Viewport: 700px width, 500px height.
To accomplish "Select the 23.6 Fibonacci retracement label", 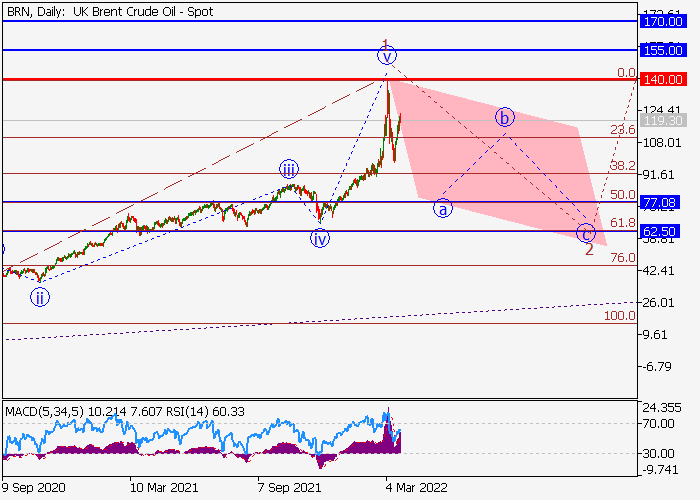I will 622,130.
